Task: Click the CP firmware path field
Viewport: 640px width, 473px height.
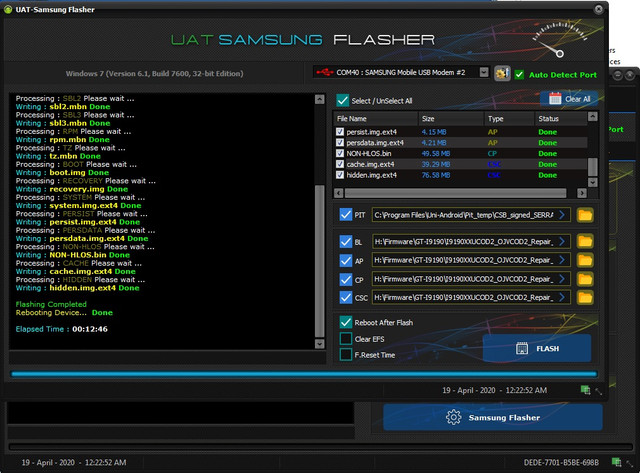Action: (471, 279)
